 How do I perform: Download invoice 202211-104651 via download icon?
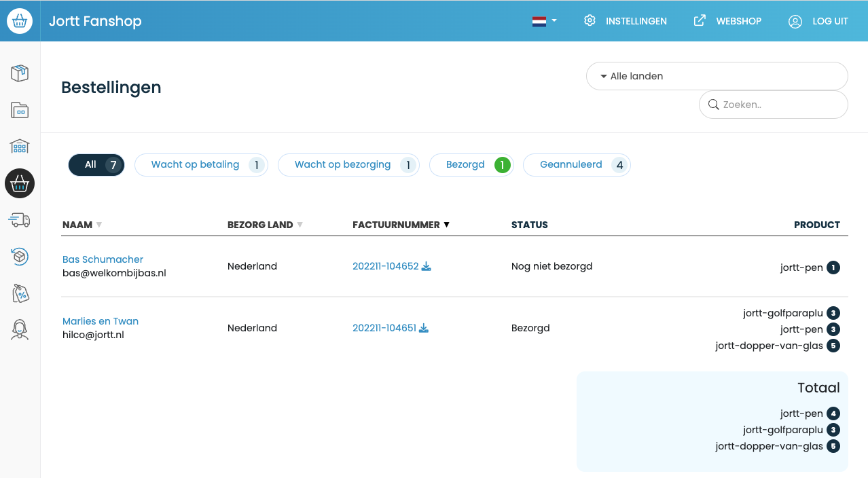click(424, 328)
